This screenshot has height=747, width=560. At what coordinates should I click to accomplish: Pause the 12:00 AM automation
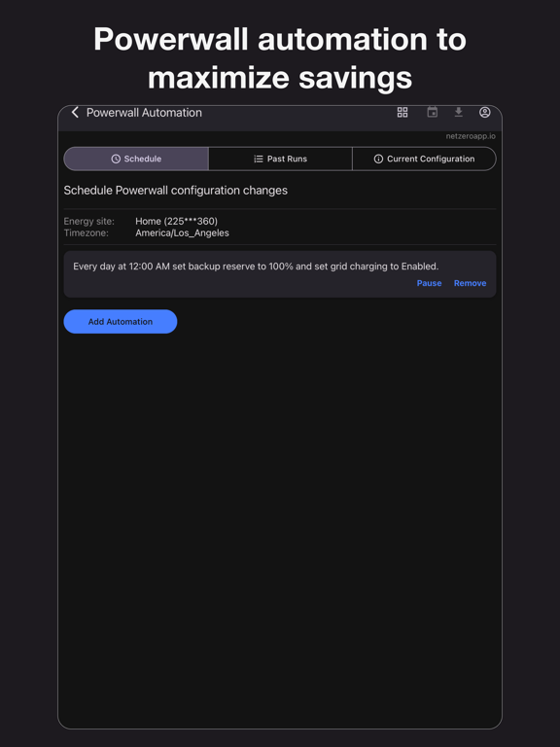(x=429, y=283)
